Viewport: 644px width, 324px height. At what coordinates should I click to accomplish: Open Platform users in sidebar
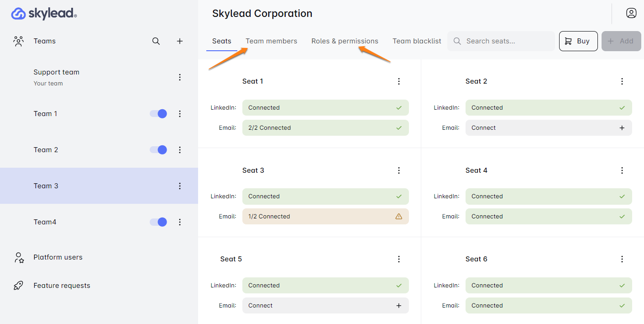58,257
